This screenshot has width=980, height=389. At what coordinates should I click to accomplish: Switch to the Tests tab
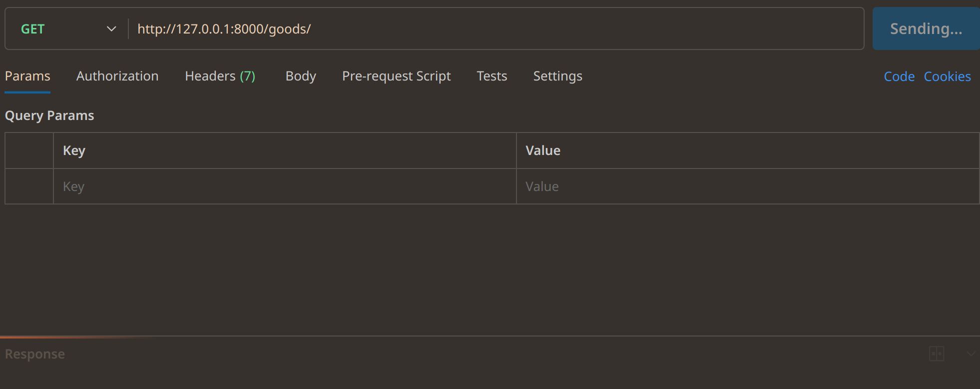point(491,76)
